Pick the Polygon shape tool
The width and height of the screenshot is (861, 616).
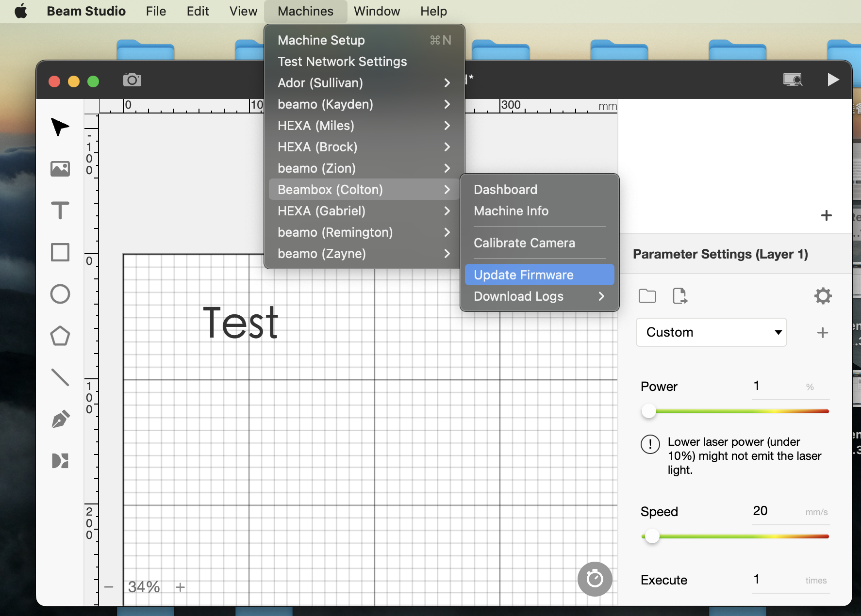(x=60, y=336)
